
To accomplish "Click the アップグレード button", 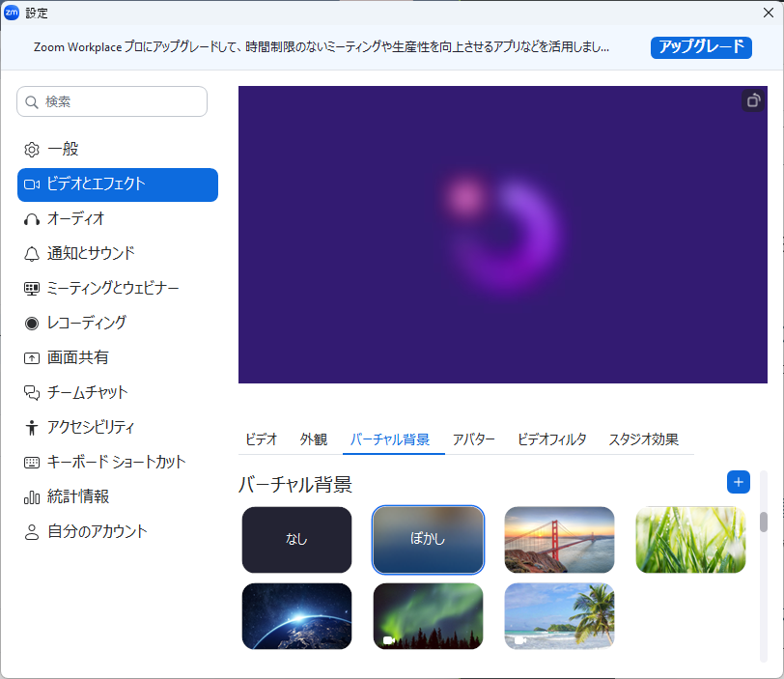I will 701,47.
